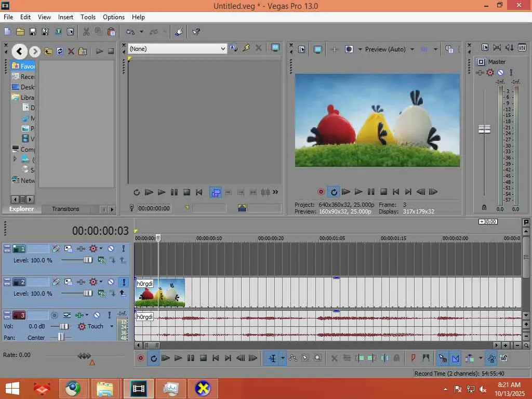Select the Envelope edit tool

pos(293,358)
